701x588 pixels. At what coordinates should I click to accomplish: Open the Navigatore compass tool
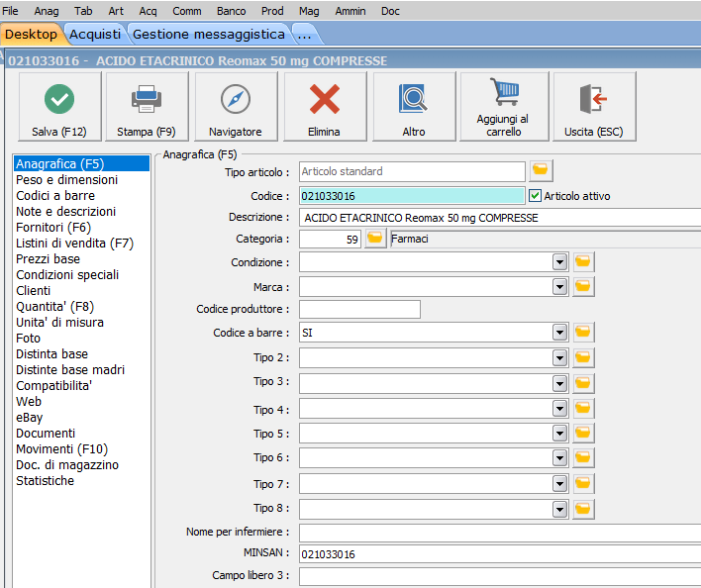(236, 100)
